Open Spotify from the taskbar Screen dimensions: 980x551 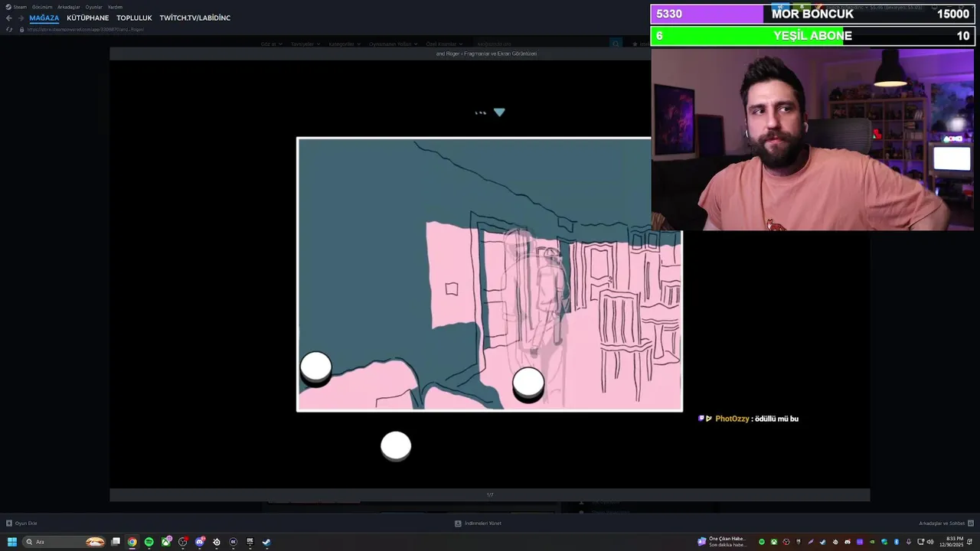pyautogui.click(x=149, y=542)
